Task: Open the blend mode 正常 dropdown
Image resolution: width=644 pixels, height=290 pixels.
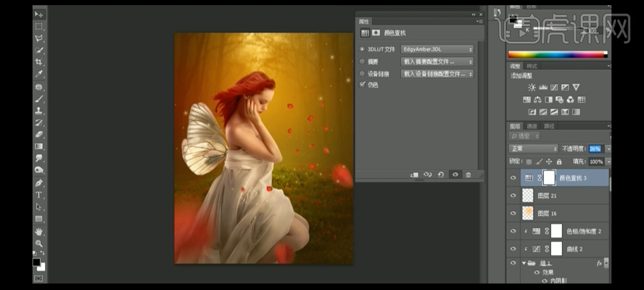Action: tap(533, 148)
